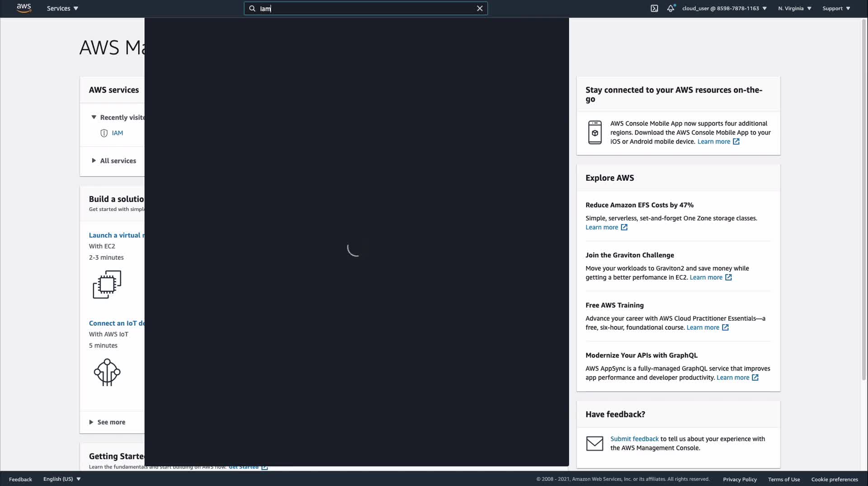Open Learn more about Free AWS Training
This screenshot has height=486, width=868.
point(703,327)
